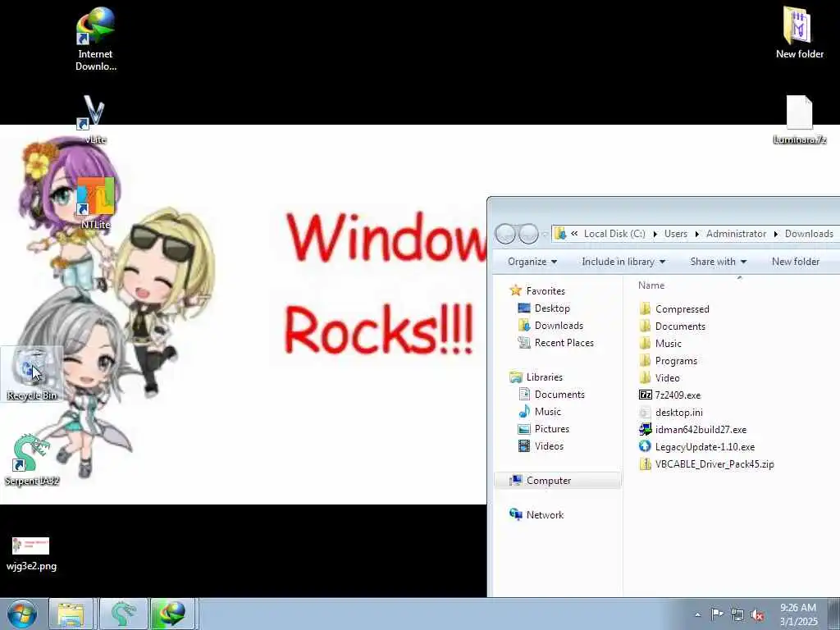
Task: Open the Include in library menu
Action: coord(623,262)
